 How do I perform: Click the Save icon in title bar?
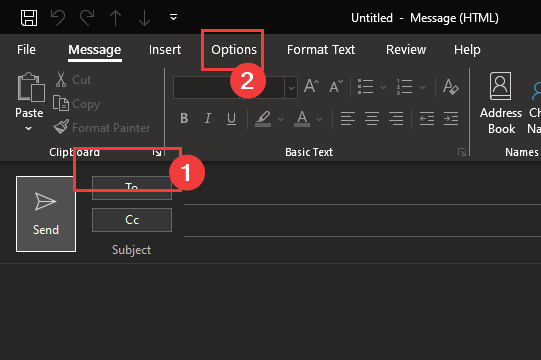point(29,18)
